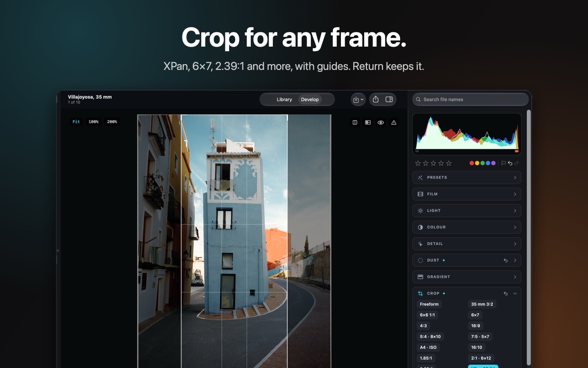Apply the red colour label
Screen dimensions: 588x368
pyautogui.click(x=472, y=163)
